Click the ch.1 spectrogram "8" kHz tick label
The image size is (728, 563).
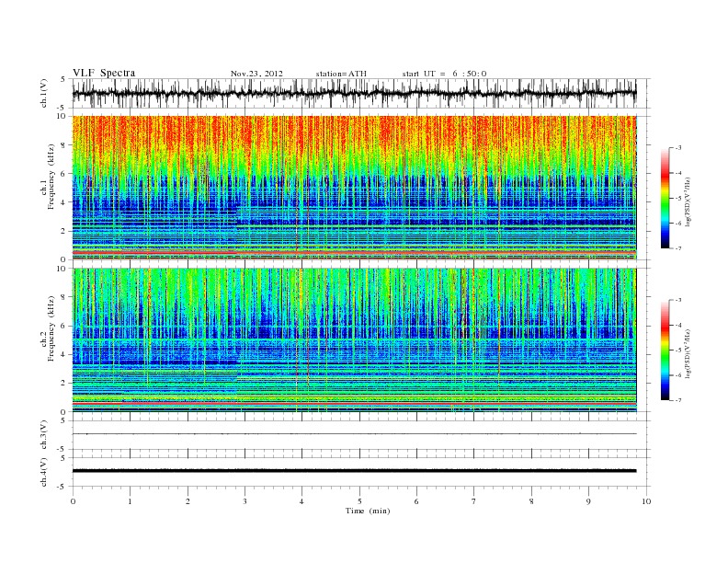click(x=63, y=145)
